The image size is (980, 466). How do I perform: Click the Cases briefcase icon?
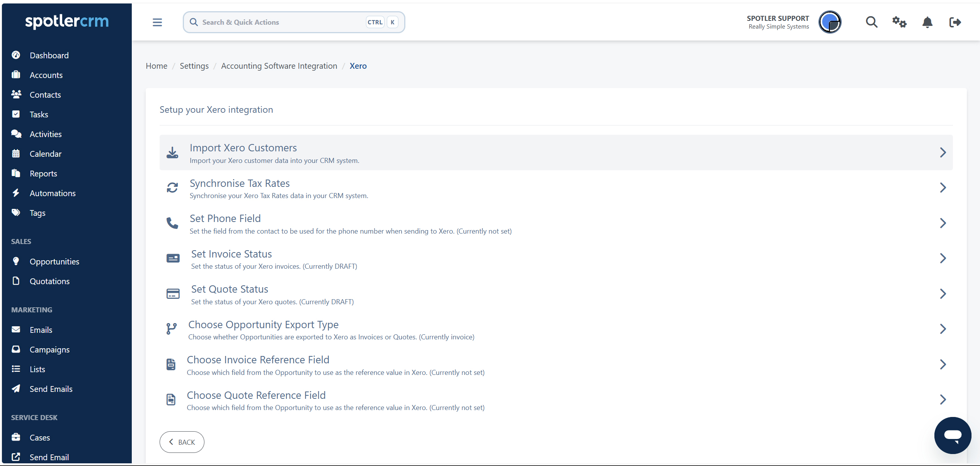pyautogui.click(x=16, y=437)
